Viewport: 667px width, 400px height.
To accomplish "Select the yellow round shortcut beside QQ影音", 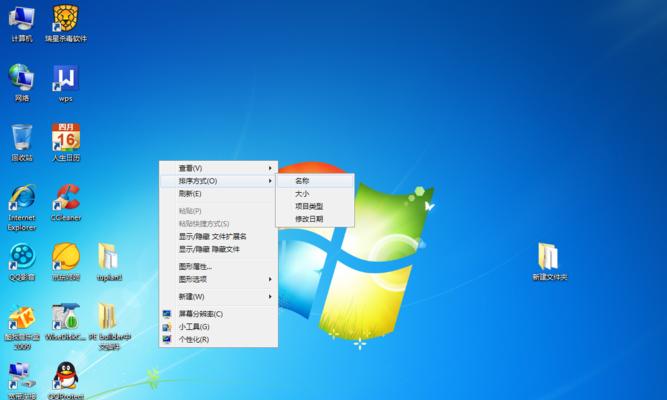I will click(66, 257).
